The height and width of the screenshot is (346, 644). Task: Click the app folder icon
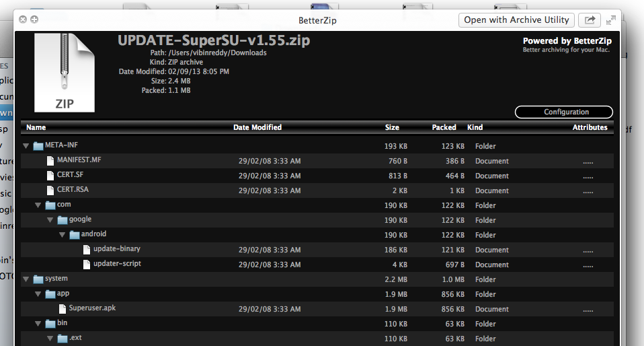50,293
